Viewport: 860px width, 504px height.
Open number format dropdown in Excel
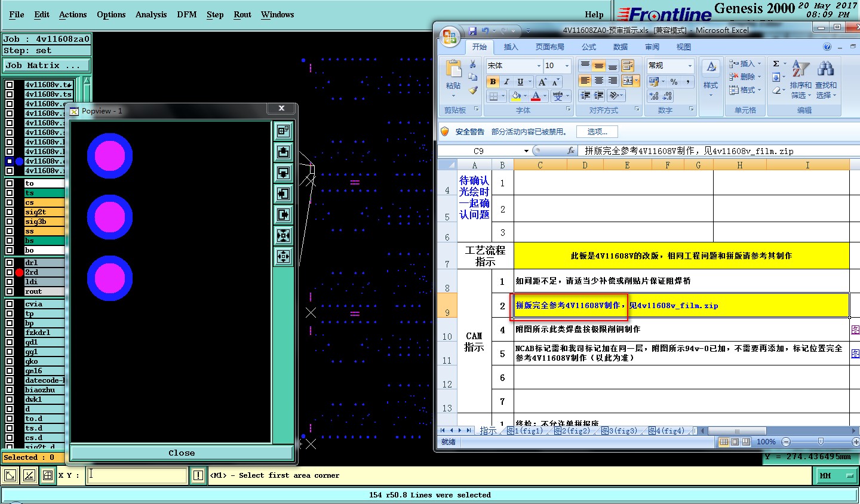[689, 66]
